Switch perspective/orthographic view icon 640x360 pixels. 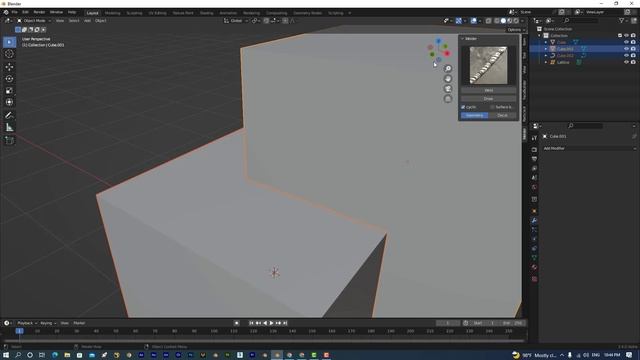click(x=448, y=99)
